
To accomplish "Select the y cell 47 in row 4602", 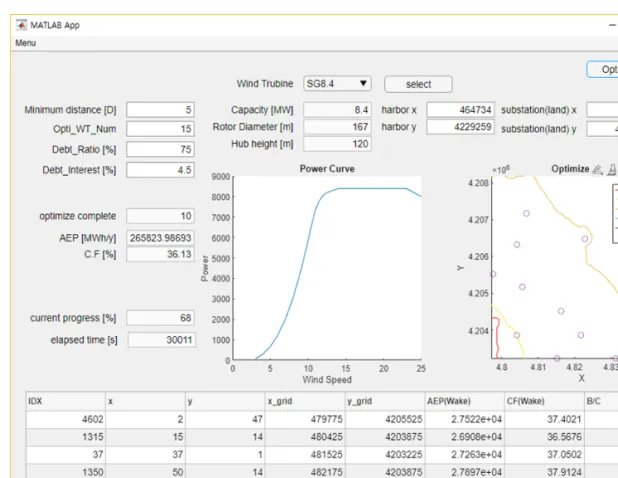I will 225,419.
